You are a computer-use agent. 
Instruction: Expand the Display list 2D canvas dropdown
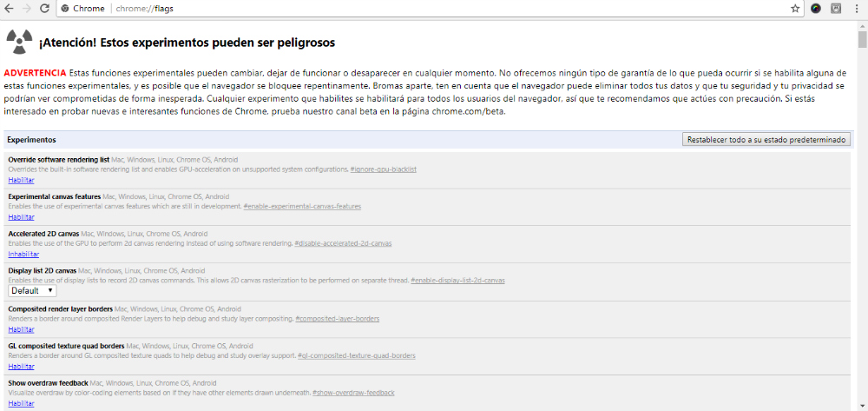click(x=32, y=290)
